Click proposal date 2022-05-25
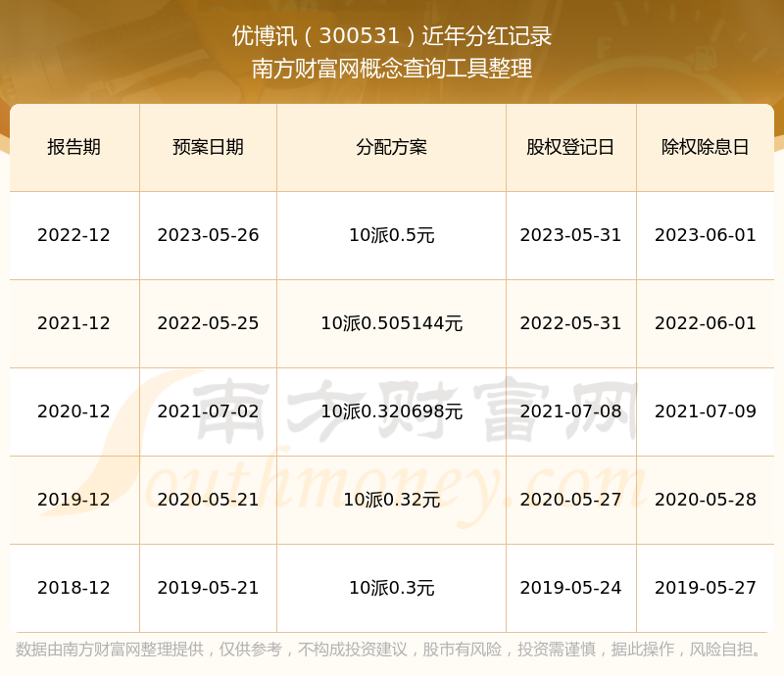The height and width of the screenshot is (676, 784). [208, 323]
